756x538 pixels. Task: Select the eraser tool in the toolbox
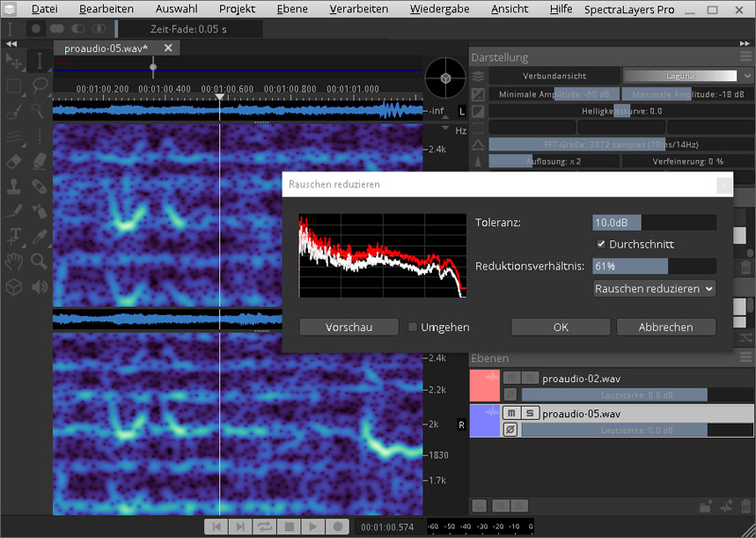coord(15,162)
